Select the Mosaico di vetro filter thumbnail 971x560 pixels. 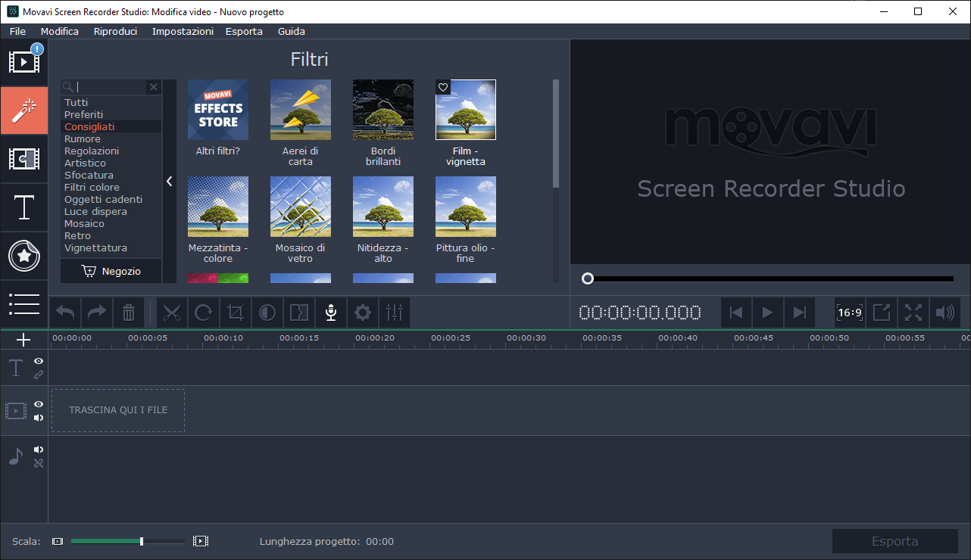coord(300,207)
